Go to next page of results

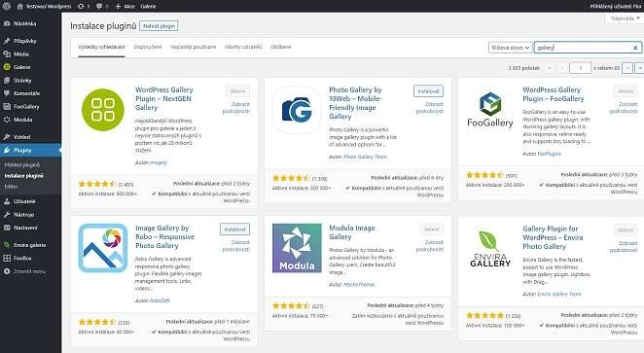(627, 68)
